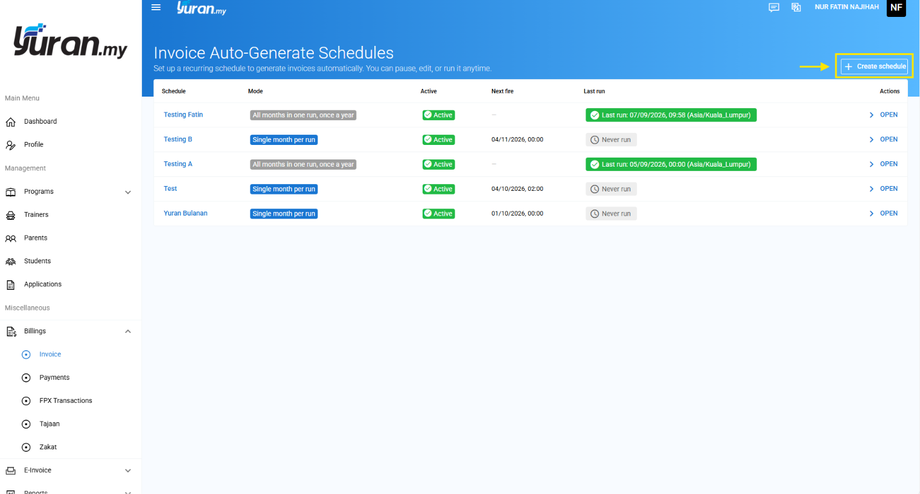Click the language translate icon in header
Image resolution: width=920 pixels, height=494 pixels.
point(796,8)
